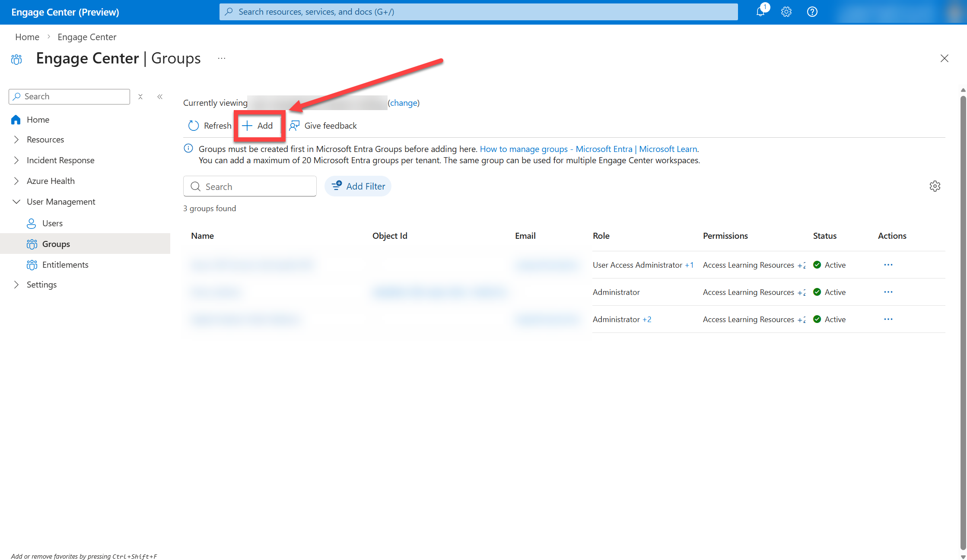Click the Home house icon in sidebar
967x560 pixels.
(16, 120)
